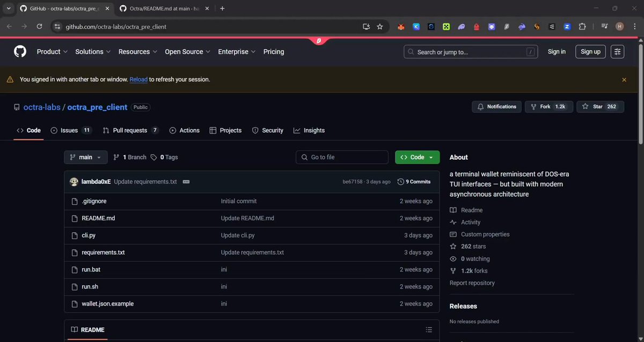This screenshot has height=342, width=644.
Task: Focus the Go to file field
Action: pyautogui.click(x=342, y=157)
